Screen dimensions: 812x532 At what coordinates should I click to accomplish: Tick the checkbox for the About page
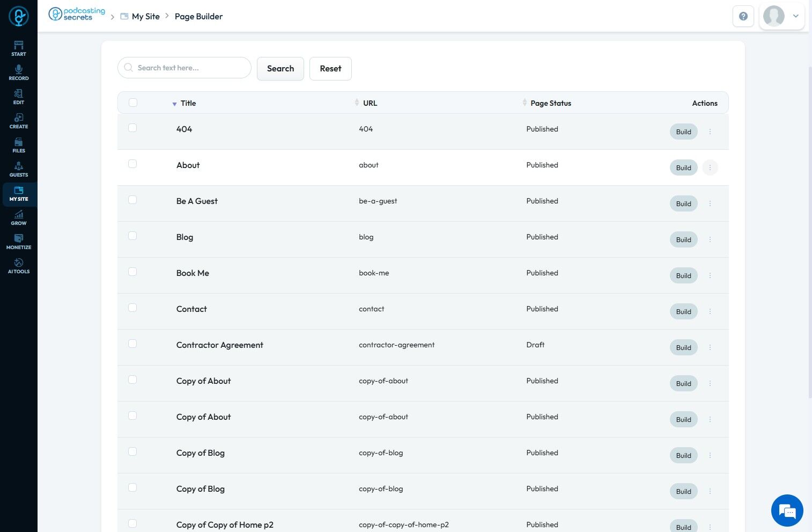coord(132,164)
